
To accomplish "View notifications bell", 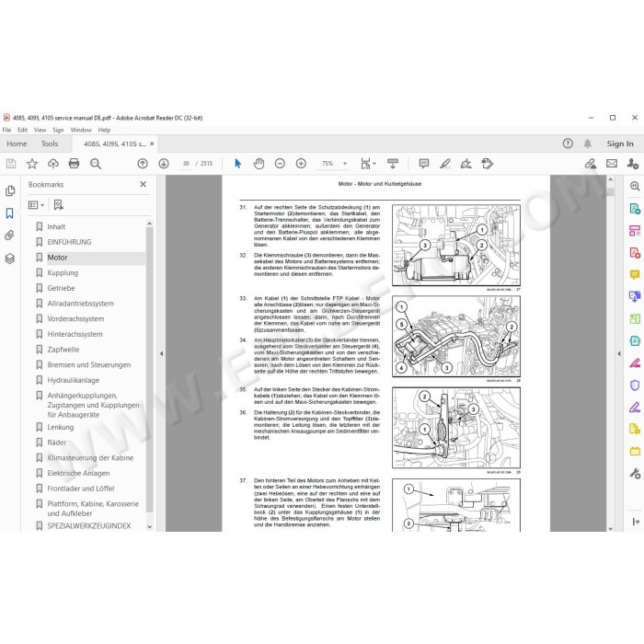I will 588,144.
